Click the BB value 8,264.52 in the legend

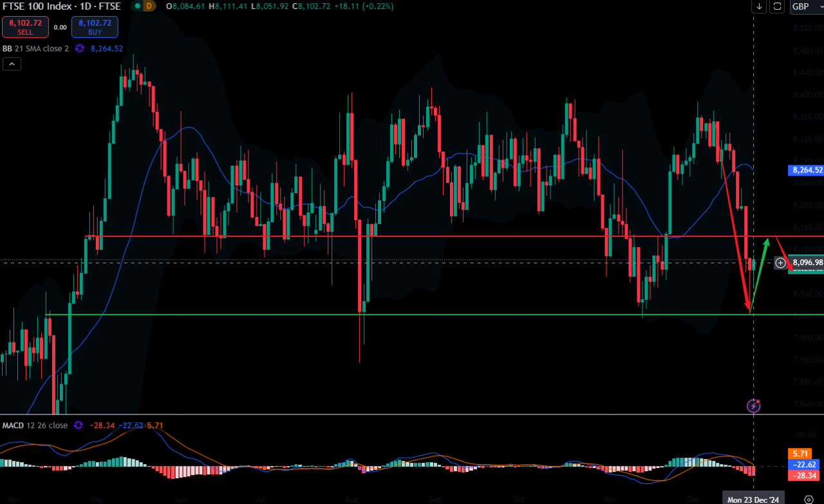point(107,48)
